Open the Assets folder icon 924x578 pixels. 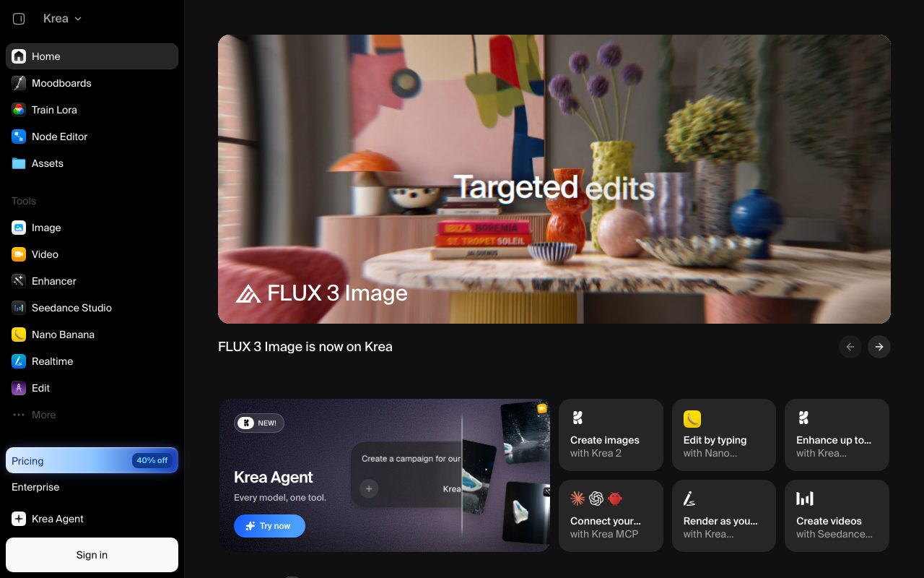19,163
